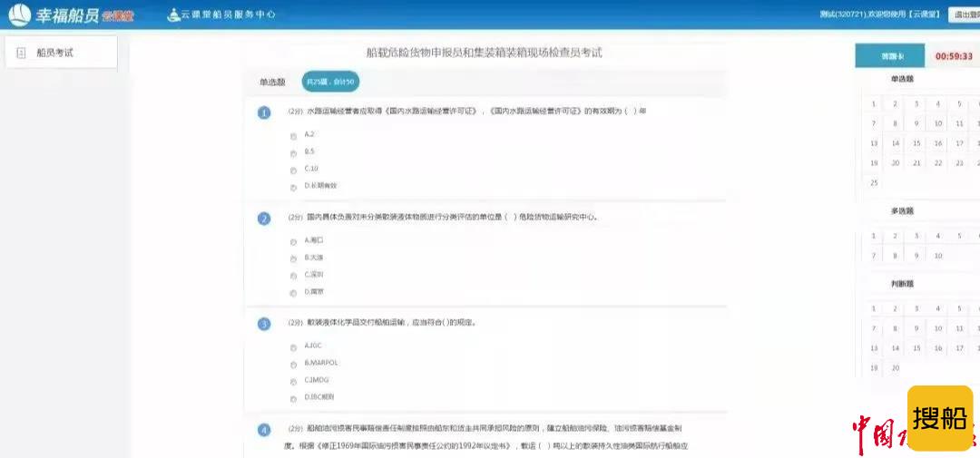Viewport: 980px width, 458px height.
Task: Go to question 1 in 判断题 answer card
Action: [x=873, y=308]
